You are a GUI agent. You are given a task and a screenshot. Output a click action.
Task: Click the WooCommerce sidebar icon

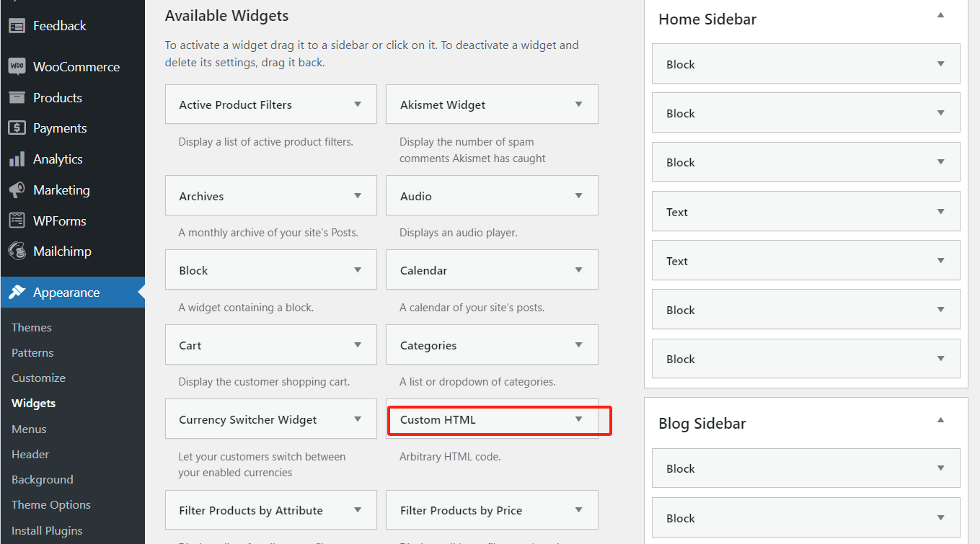pyautogui.click(x=16, y=66)
